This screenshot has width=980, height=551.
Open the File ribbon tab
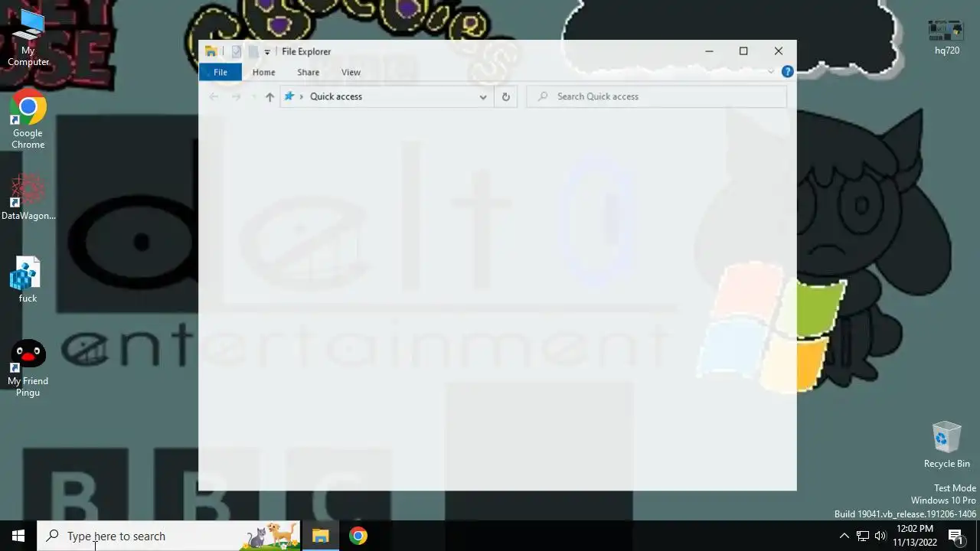(x=220, y=72)
